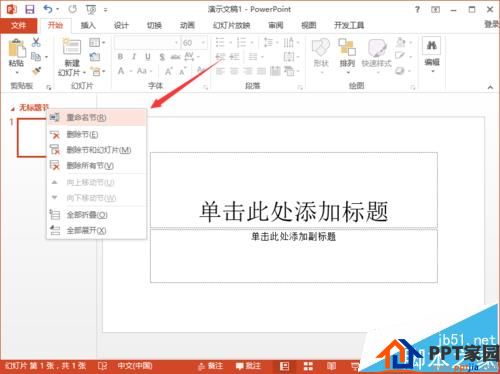
Task: Collapse the untitled section triangle
Action: (x=13, y=109)
